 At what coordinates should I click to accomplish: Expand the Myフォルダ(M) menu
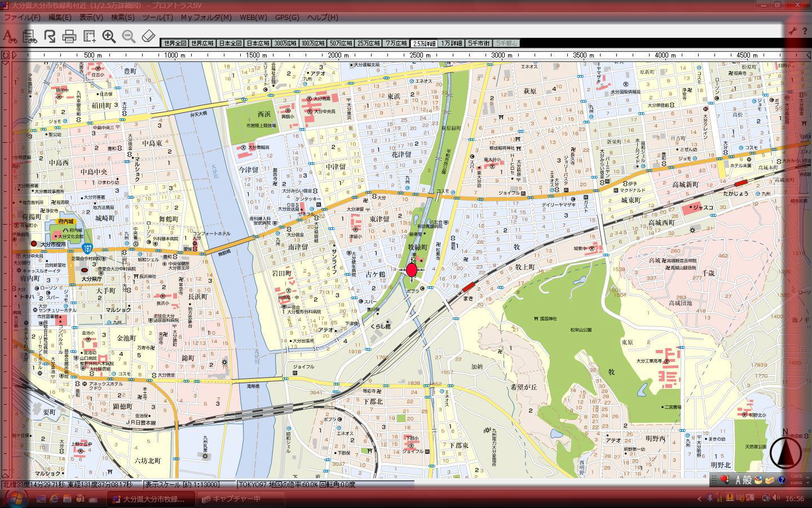(206, 17)
